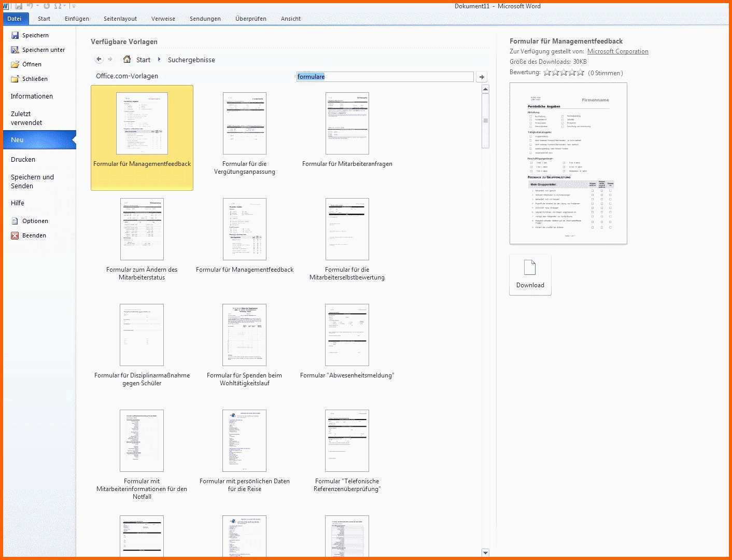
Task: Start search with arrow beside formulare
Action: pos(482,77)
